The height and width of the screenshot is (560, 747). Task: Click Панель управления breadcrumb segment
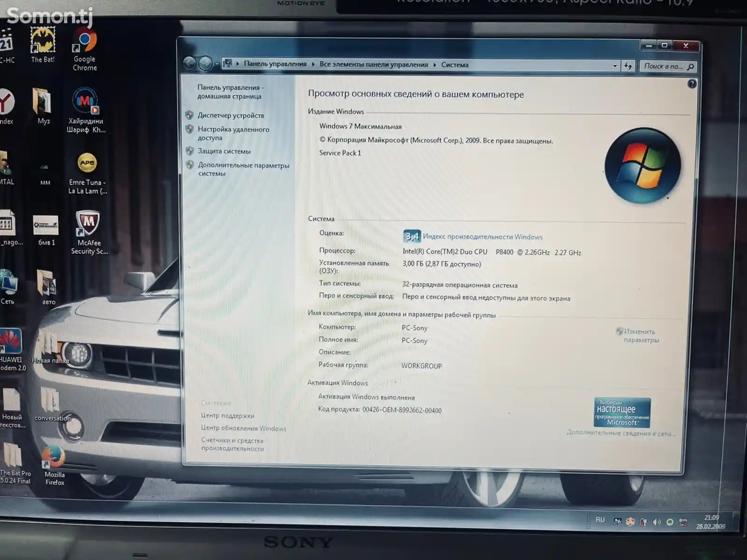(x=275, y=64)
